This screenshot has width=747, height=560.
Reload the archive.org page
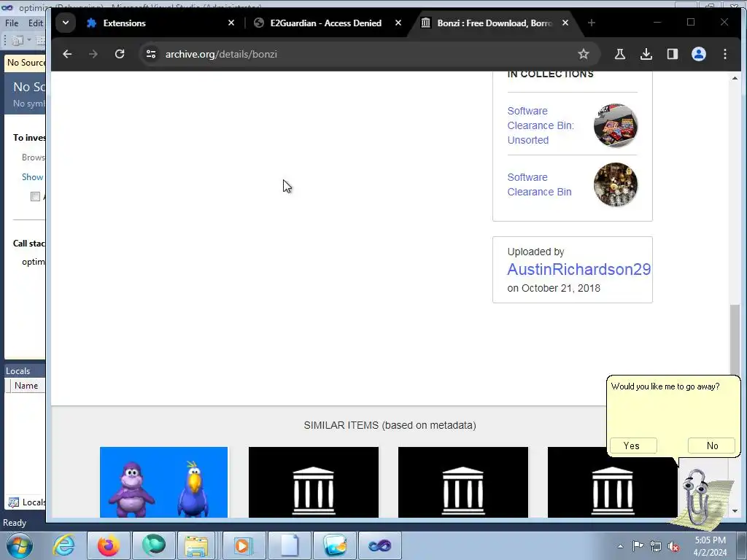[120, 54]
